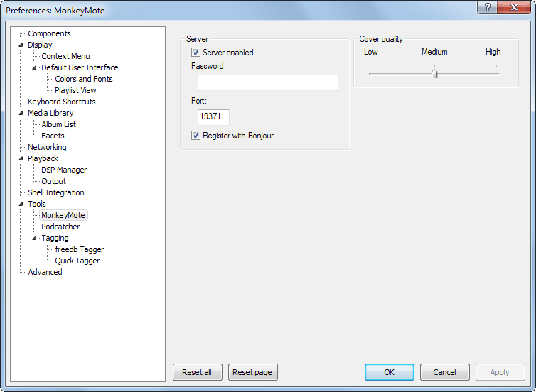Image resolution: width=536 pixels, height=392 pixels.
Task: Select MonkeyMote in the tree
Action: 63,215
